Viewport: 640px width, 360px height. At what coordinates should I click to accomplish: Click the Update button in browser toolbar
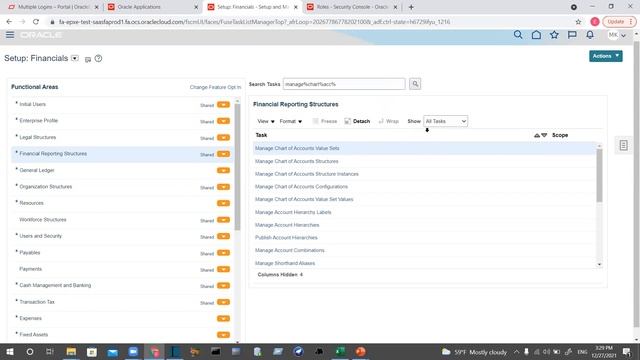pyautogui.click(x=619, y=22)
